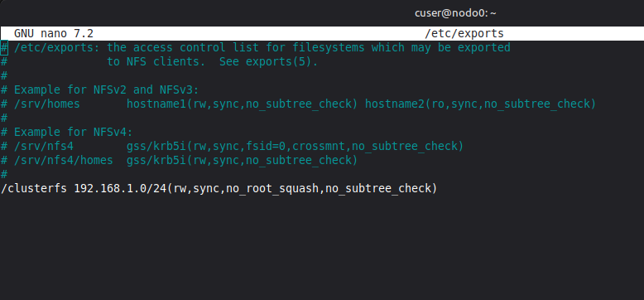Click the '/srv/nfs4' path followed by crossmnt options
The image size is (644, 300).
(x=44, y=146)
